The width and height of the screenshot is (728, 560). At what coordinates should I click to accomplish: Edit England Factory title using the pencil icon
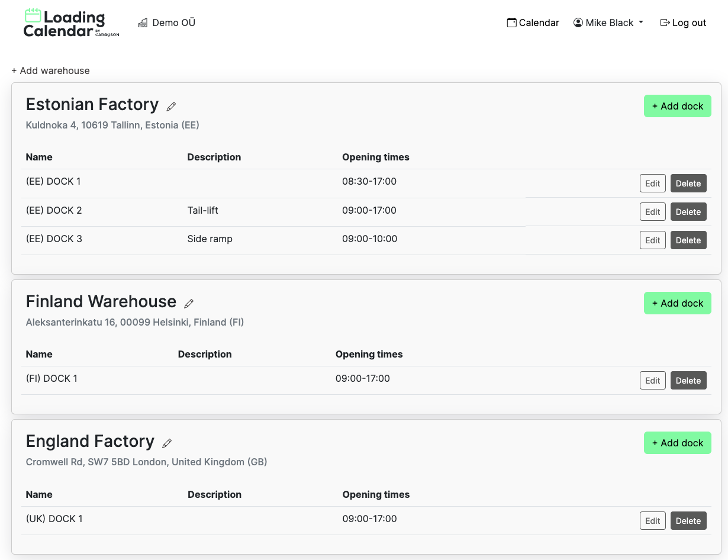167,443
